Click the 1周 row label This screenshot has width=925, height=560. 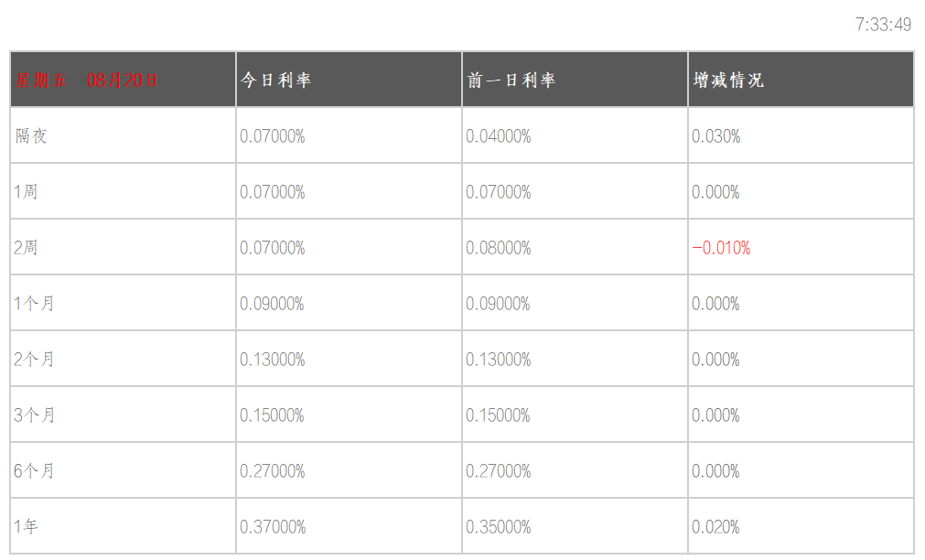27,192
